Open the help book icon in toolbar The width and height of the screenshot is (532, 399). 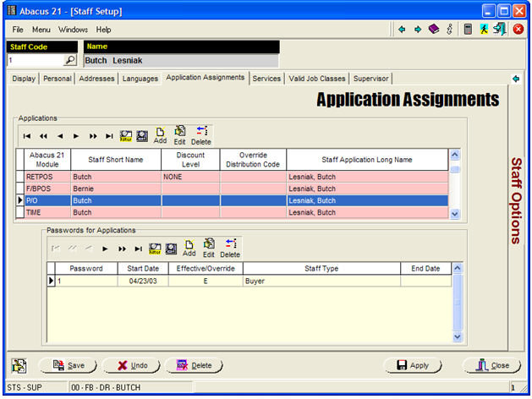(x=433, y=30)
